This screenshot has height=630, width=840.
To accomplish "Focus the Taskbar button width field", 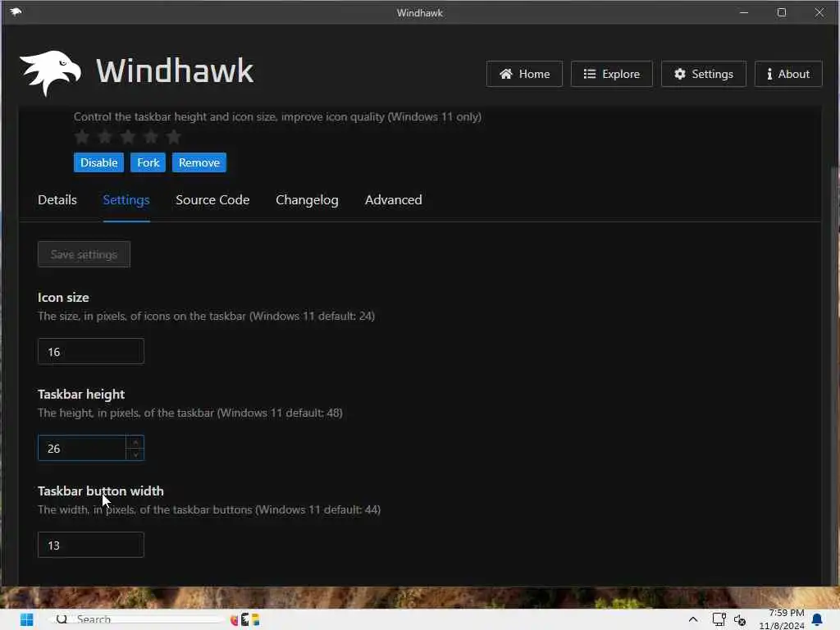I will tap(91, 545).
